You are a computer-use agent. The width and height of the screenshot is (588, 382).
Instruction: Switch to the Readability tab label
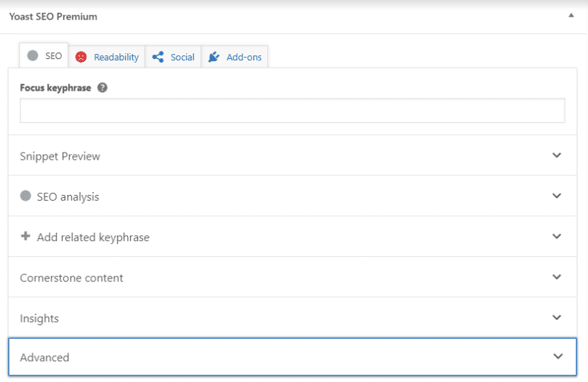coord(116,58)
